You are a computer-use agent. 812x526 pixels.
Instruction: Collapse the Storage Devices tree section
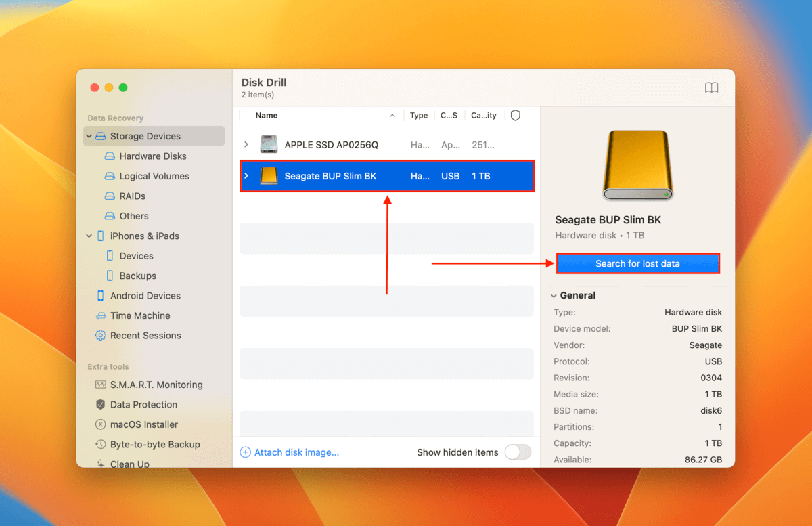click(x=89, y=136)
